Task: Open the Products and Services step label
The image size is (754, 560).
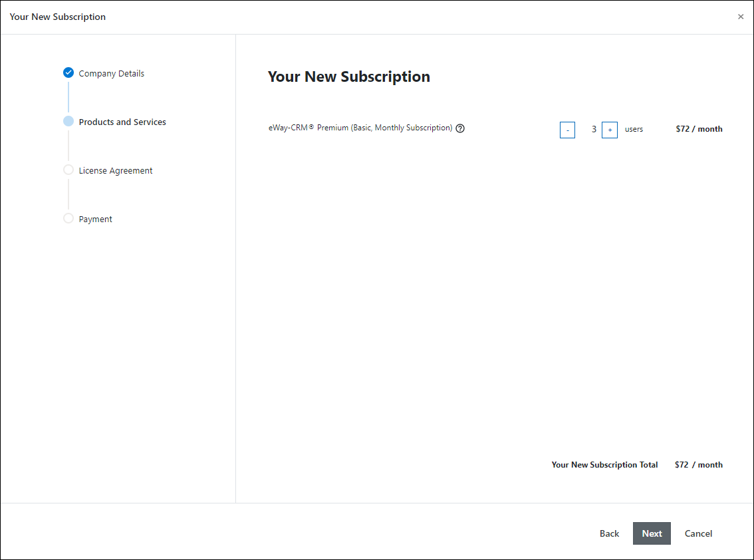Action: pyautogui.click(x=122, y=122)
